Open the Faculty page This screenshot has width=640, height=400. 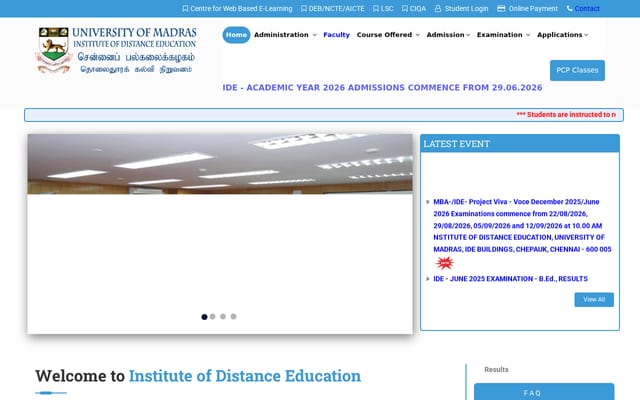pos(336,35)
